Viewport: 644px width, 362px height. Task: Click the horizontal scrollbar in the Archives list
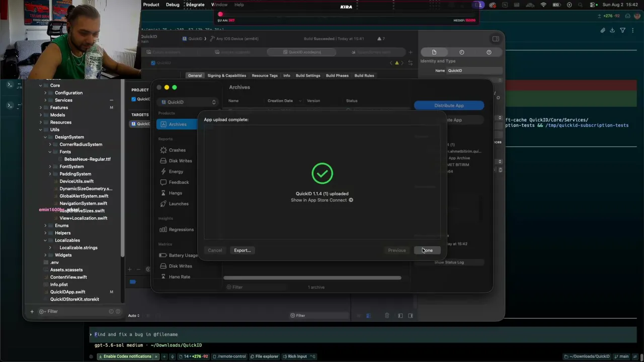point(312,278)
